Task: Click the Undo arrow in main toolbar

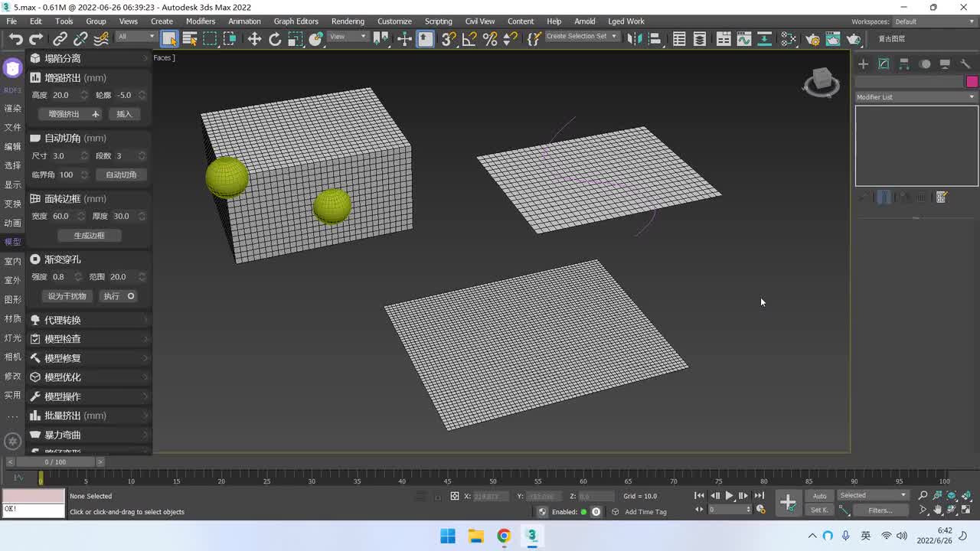Action: point(15,39)
